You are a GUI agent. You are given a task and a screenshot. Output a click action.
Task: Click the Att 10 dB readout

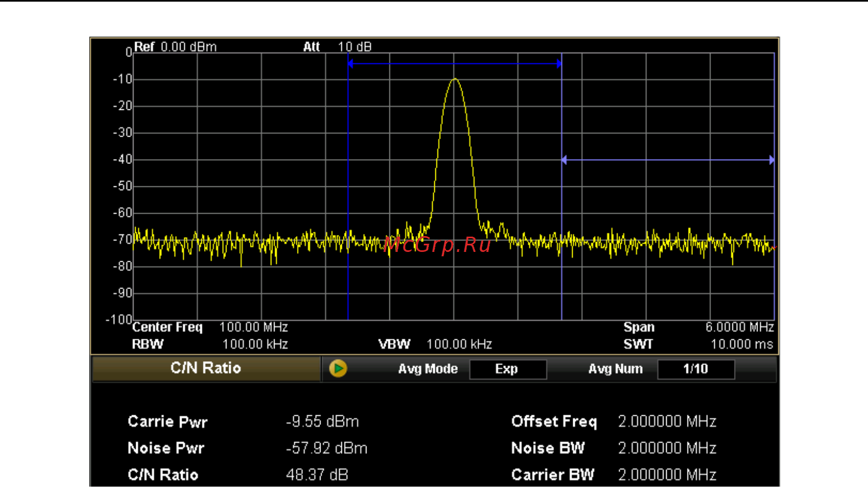(x=337, y=46)
